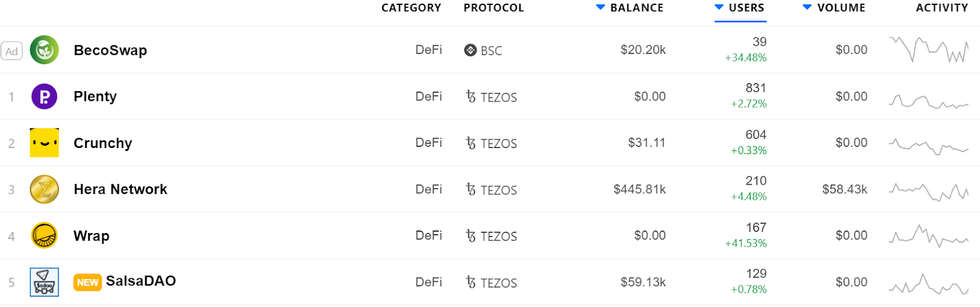The width and height of the screenshot is (980, 307).
Task: Sort table by Volume column
Action: 840,8
